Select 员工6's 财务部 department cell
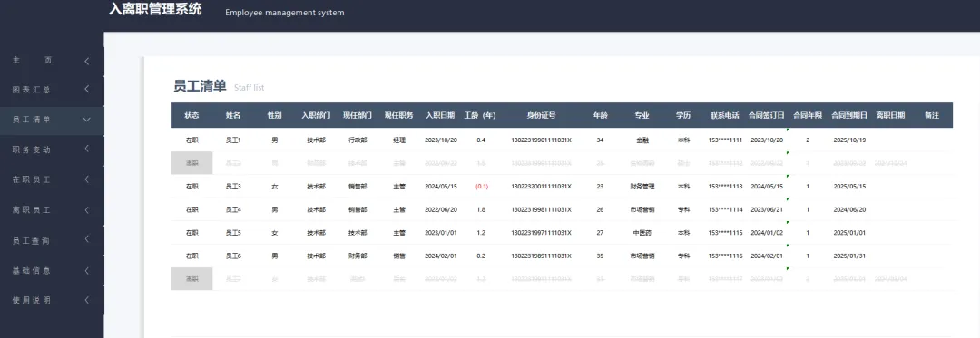 [358, 256]
